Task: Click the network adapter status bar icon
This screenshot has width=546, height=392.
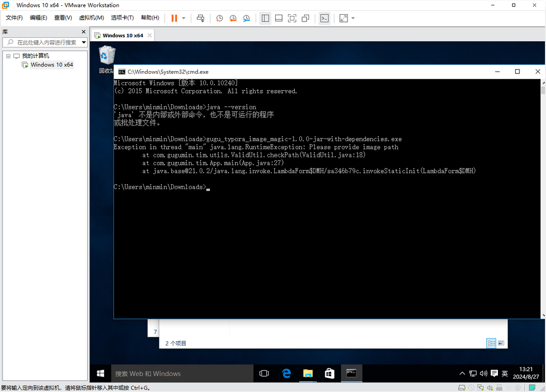Action: coord(481,388)
